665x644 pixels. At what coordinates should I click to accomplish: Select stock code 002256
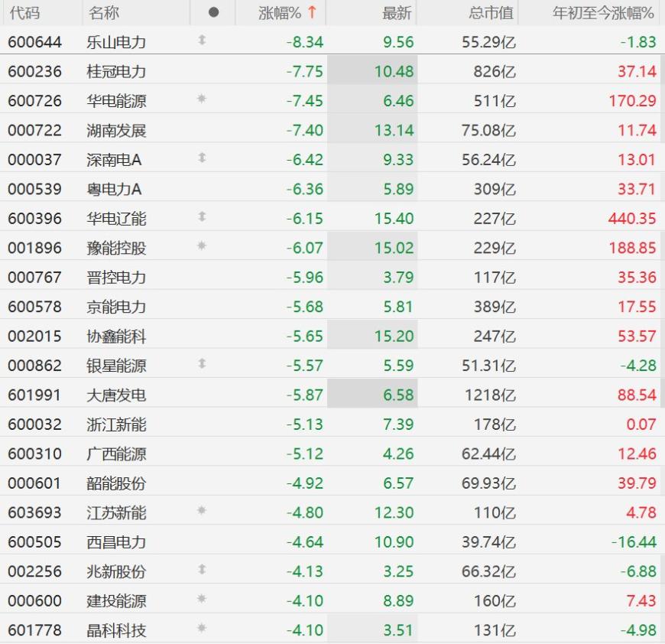[34, 571]
